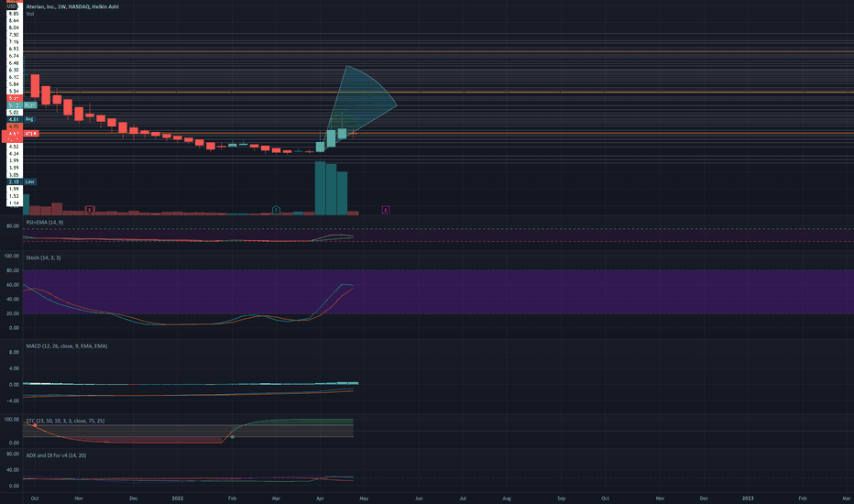This screenshot has height=504, width=854.
Task: Click the Low 2.10 price line label
Action: click(x=21, y=181)
